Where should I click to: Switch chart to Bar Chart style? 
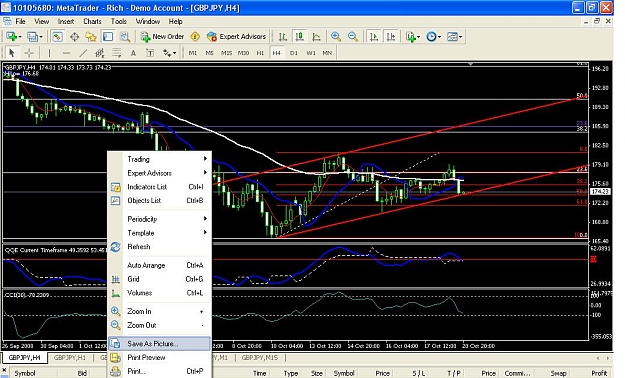tap(283, 37)
